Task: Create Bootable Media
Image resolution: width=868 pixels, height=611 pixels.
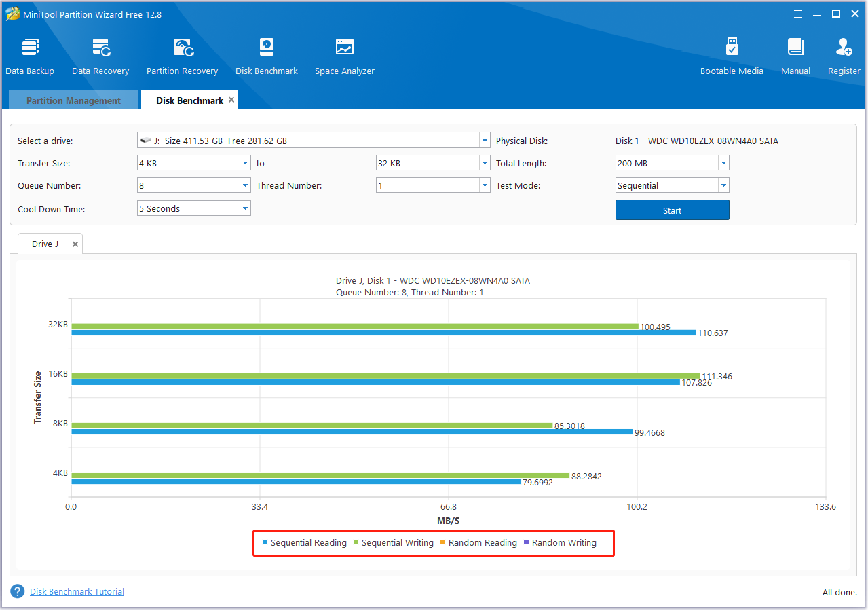Action: coord(732,56)
